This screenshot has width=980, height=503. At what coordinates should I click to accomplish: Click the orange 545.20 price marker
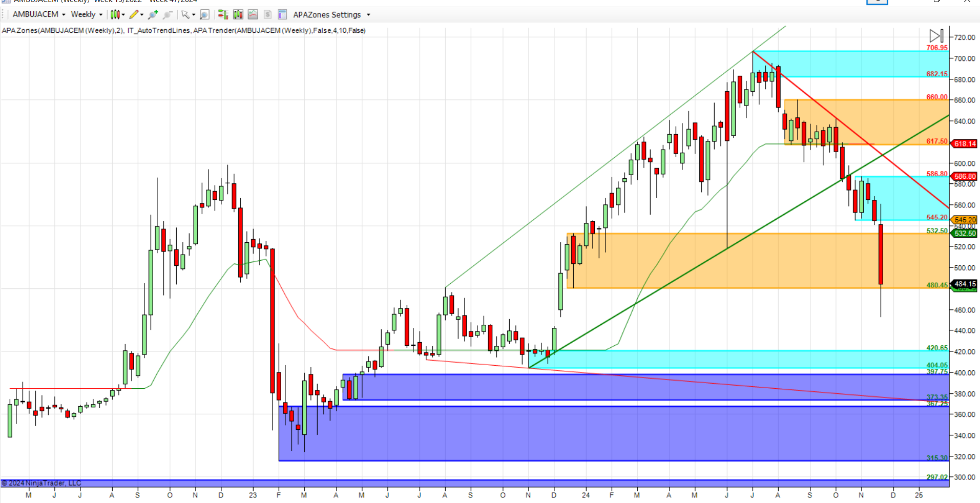tap(965, 220)
